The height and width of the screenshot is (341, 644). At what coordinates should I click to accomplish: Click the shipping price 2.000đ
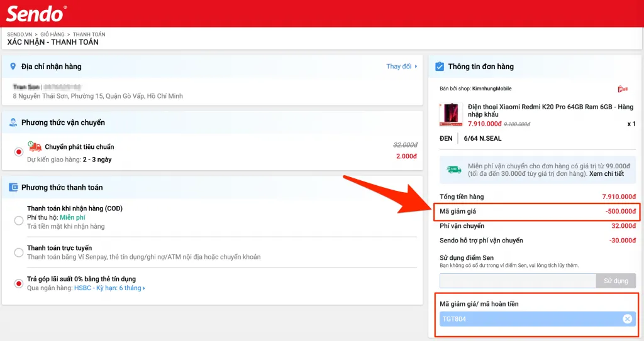[407, 156]
